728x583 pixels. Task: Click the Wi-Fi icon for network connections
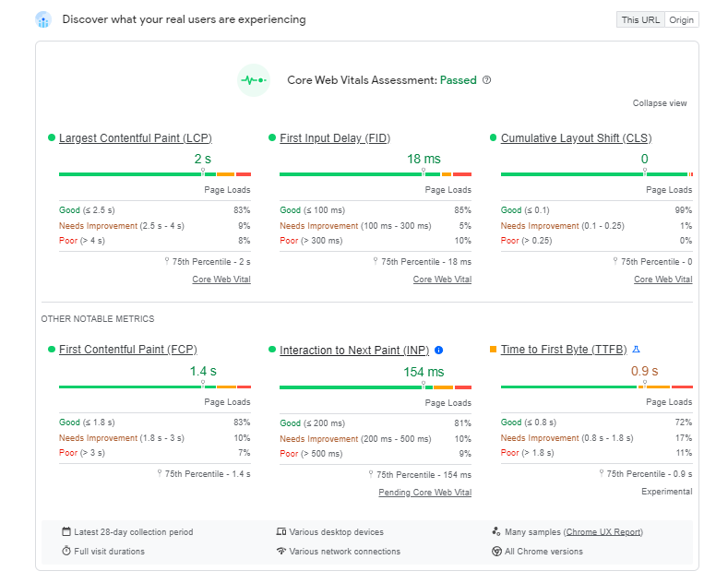(x=281, y=552)
